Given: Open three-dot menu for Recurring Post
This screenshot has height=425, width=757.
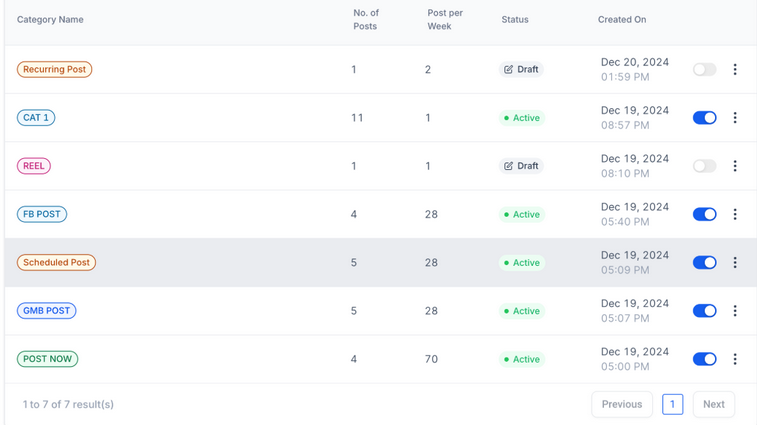Looking at the screenshot, I should coord(735,70).
